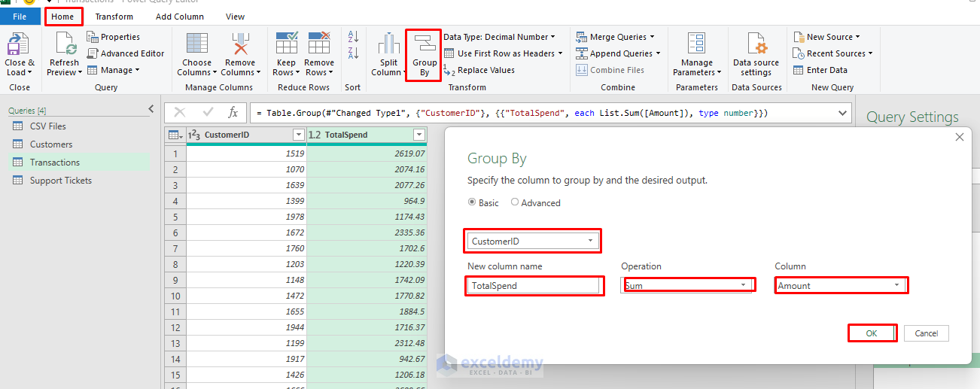Collapse the Queries pane
This screenshot has height=389, width=980.
point(151,110)
